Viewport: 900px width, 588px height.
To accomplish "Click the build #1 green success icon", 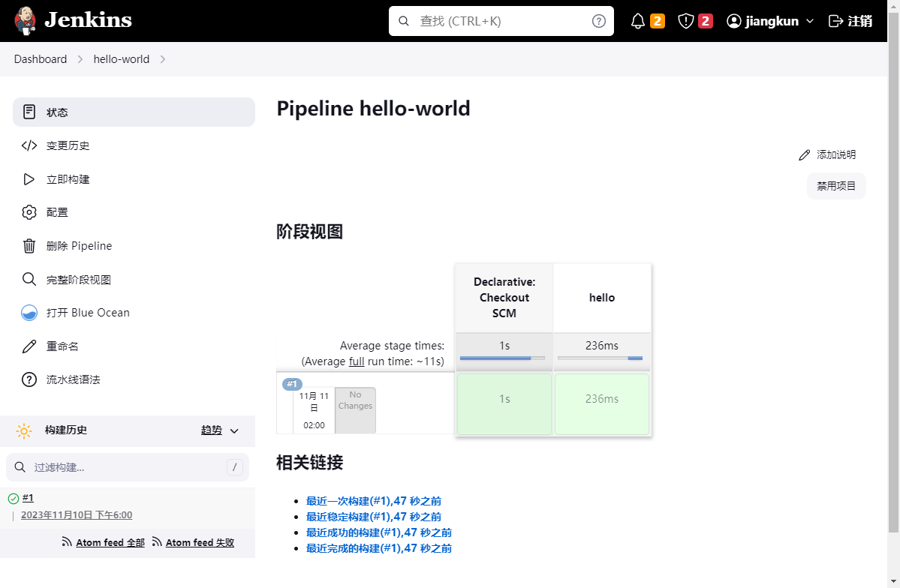I will pos(14,499).
